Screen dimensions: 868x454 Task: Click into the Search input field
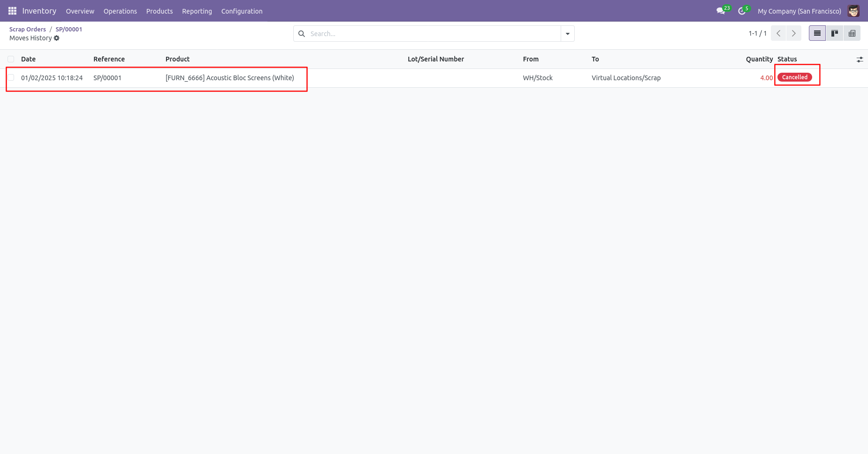pyautogui.click(x=434, y=34)
